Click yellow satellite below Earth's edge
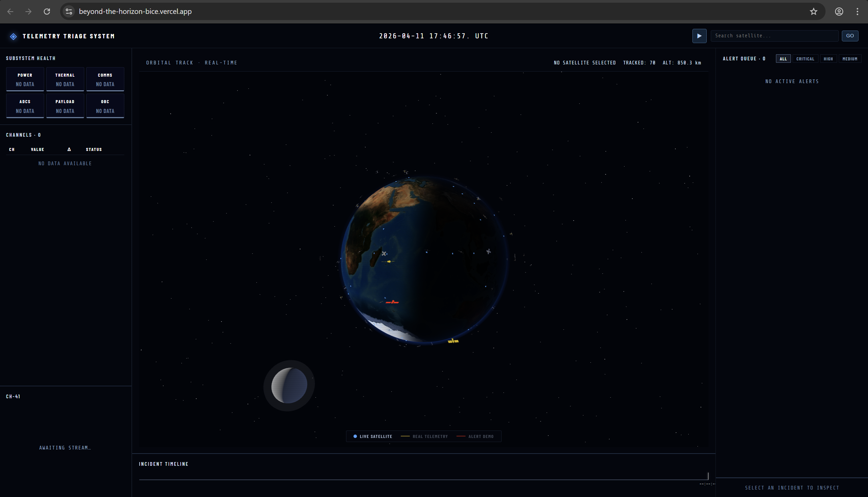Image resolution: width=868 pixels, height=497 pixels. click(453, 341)
